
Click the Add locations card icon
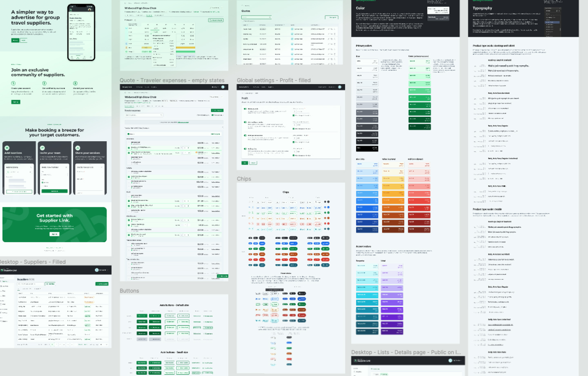pyautogui.click(x=7, y=148)
